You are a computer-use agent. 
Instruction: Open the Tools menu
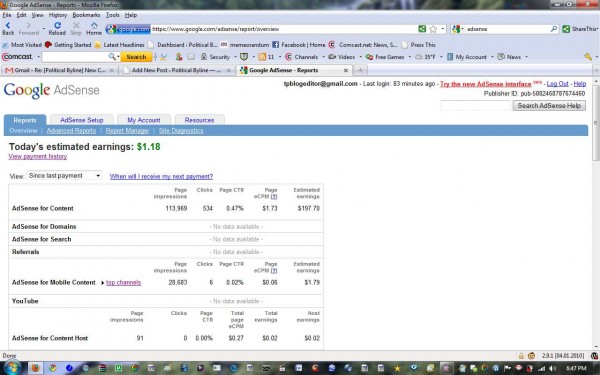click(x=112, y=15)
